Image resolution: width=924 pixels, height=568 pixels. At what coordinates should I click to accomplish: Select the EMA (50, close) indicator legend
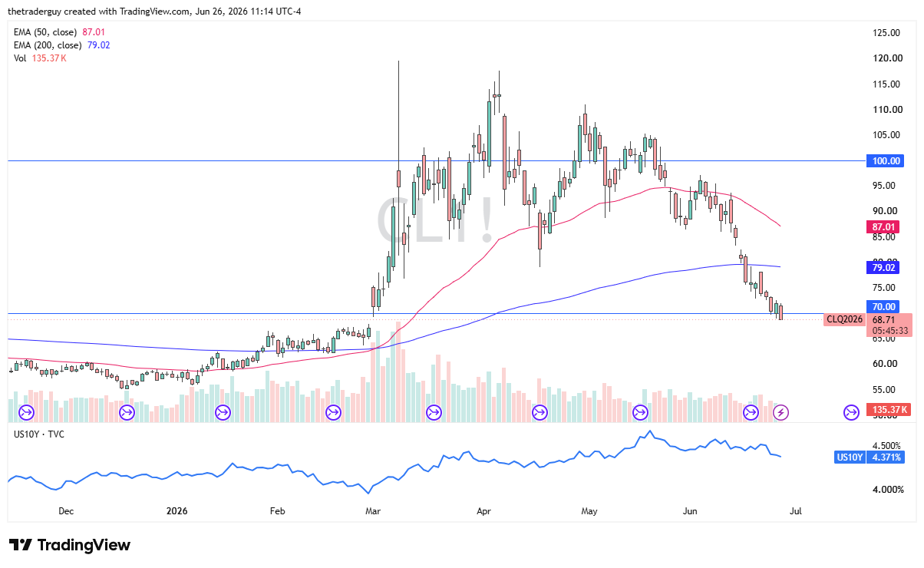coord(60,32)
